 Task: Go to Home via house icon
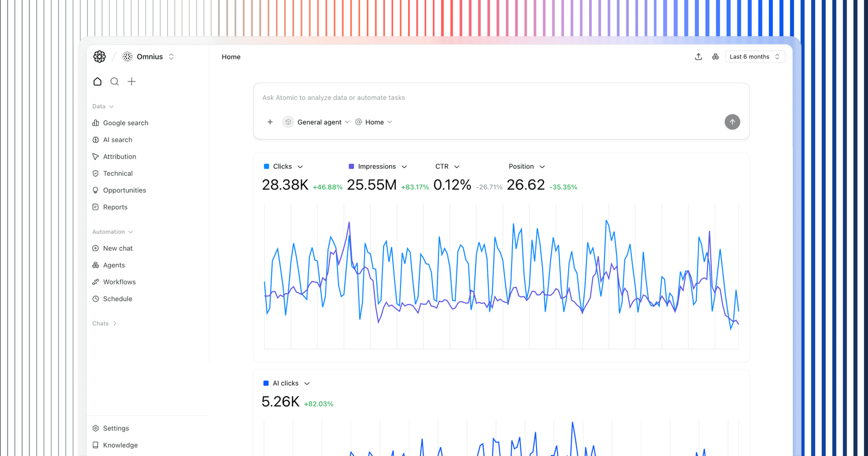98,81
